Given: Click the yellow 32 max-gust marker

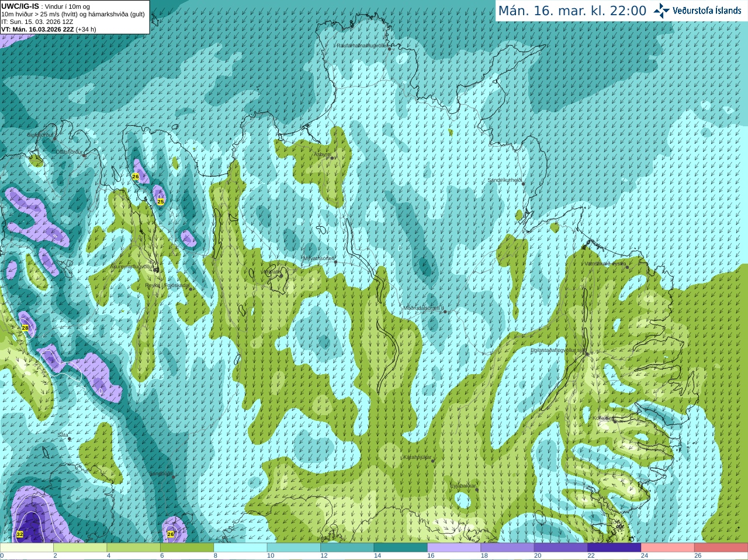Looking at the screenshot, I should pyautogui.click(x=20, y=534).
